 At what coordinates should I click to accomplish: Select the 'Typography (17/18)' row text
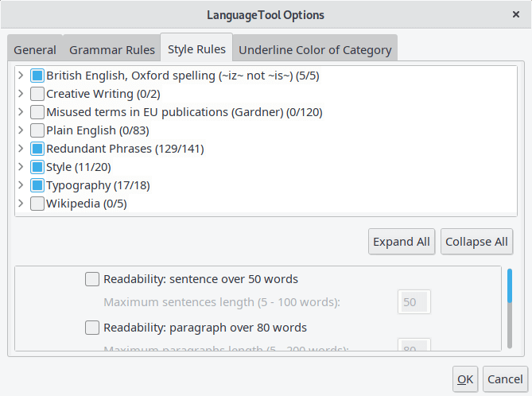tap(98, 185)
